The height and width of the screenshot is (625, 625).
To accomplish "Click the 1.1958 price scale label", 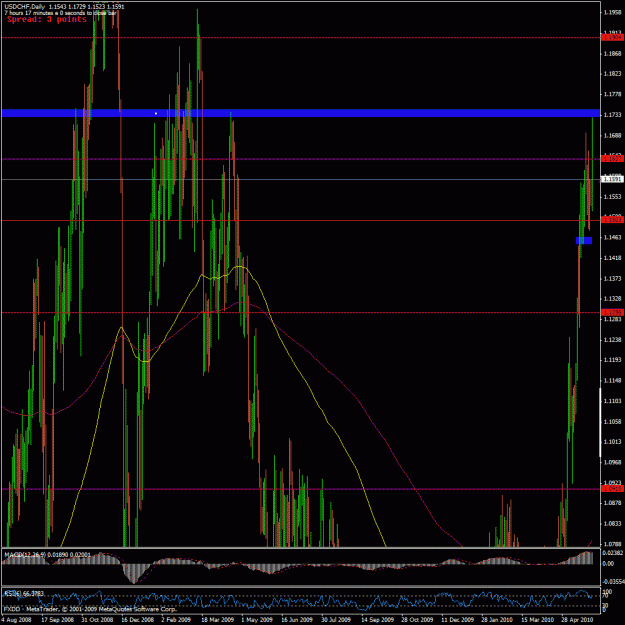I will click(x=613, y=13).
